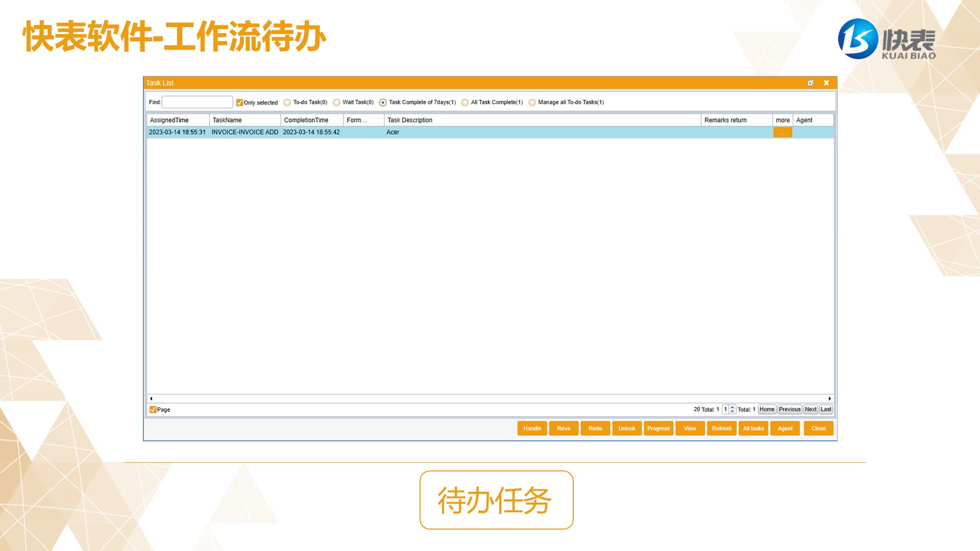Image resolution: width=980 pixels, height=551 pixels.
Task: Click the Agent button at bottom
Action: point(785,429)
